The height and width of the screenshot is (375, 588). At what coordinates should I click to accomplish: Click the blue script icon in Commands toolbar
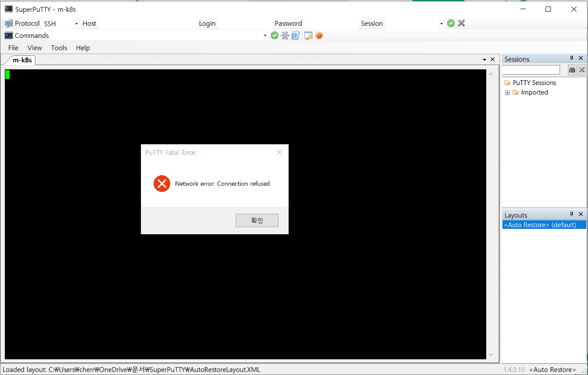[296, 35]
